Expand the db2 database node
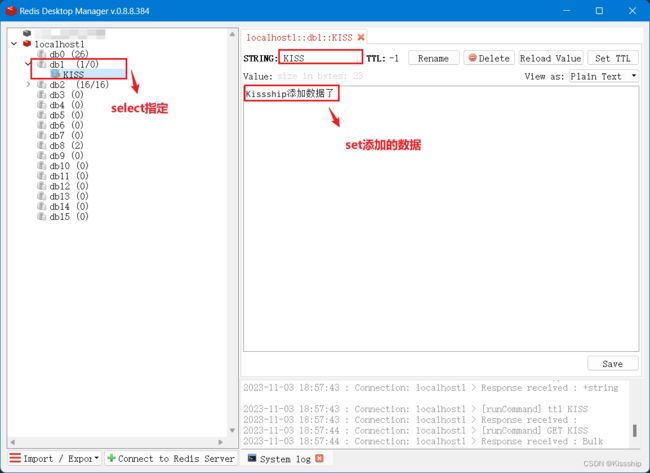 tap(28, 85)
